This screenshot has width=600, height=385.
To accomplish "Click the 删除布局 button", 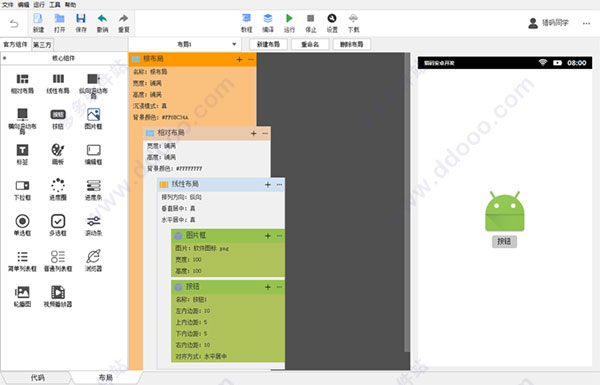I will pyautogui.click(x=351, y=44).
